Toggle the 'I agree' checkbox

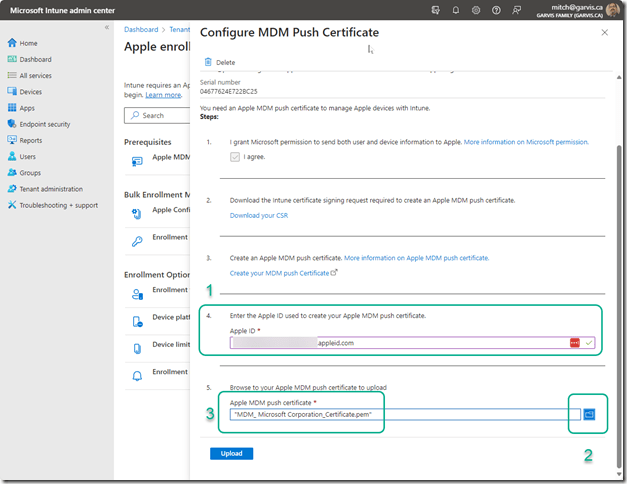(235, 157)
